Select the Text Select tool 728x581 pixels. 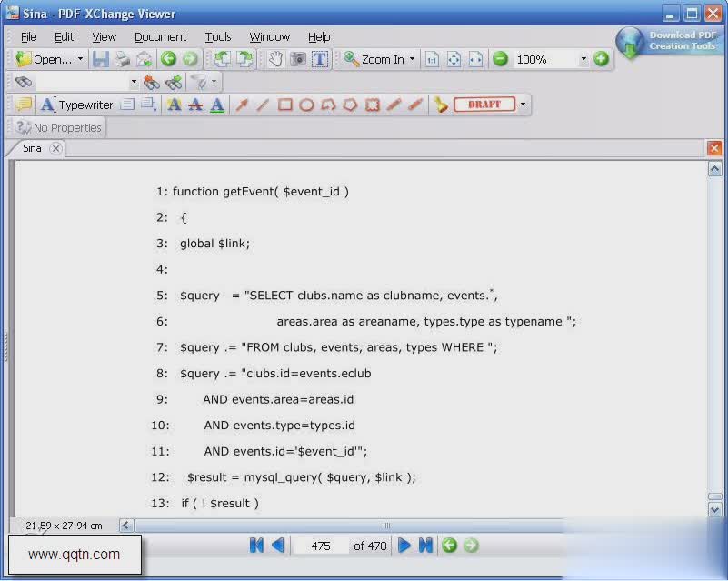[x=320, y=59]
